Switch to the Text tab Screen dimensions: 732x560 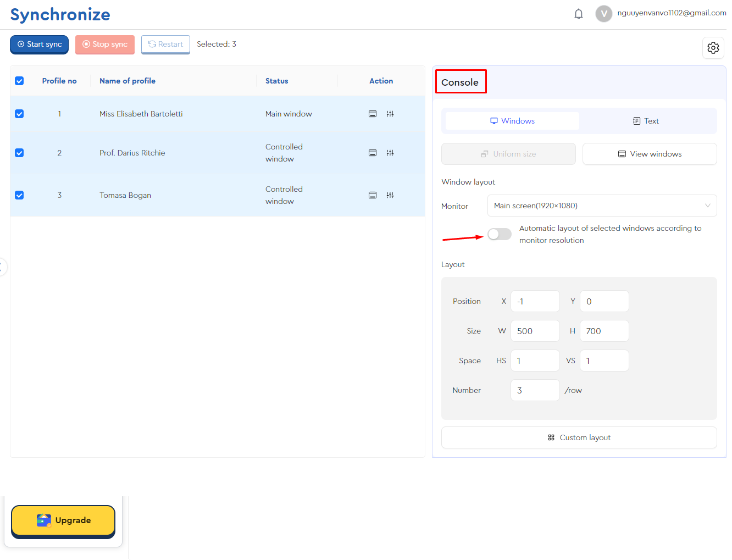tap(646, 121)
